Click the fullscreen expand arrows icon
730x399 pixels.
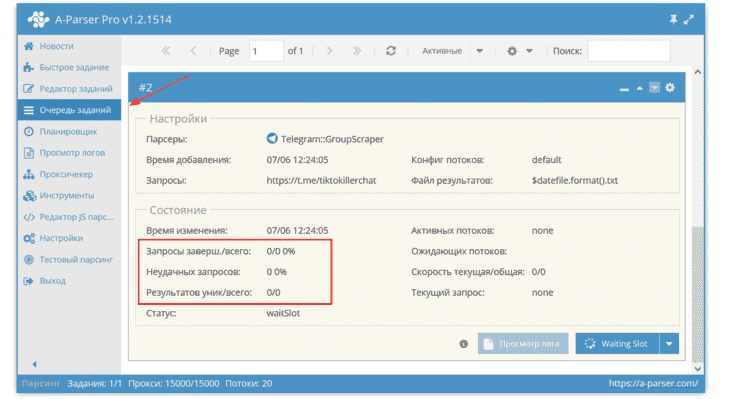[689, 20]
